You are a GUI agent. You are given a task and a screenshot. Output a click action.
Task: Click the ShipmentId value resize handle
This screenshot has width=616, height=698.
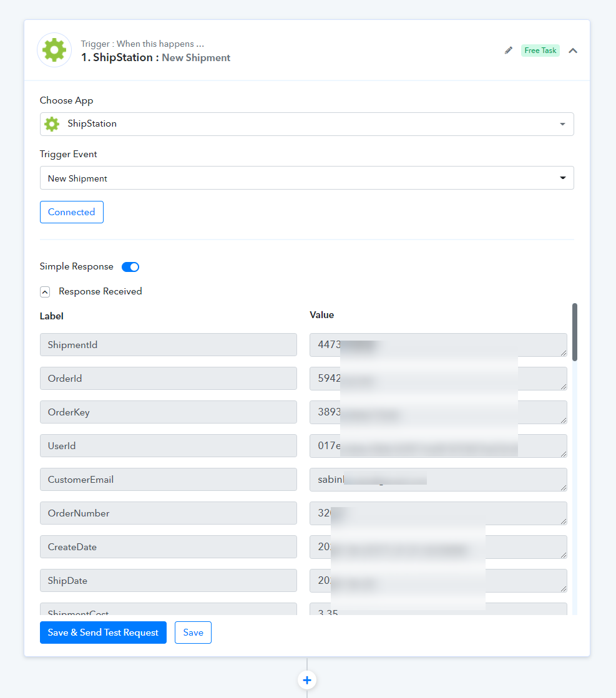pos(564,353)
